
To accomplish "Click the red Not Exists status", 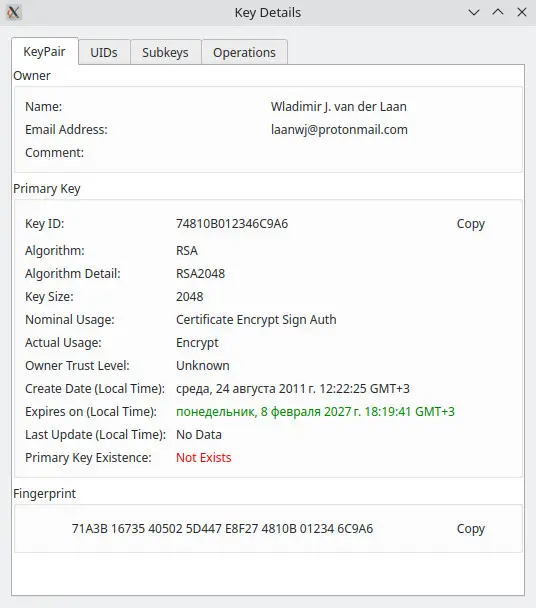I will (x=204, y=458).
